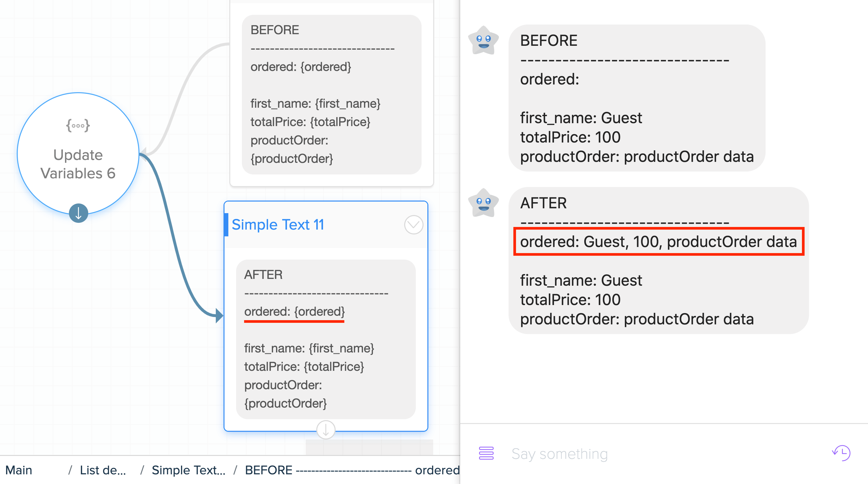Image resolution: width=868 pixels, height=484 pixels.
Task: Go to Main in the breadcrumb
Action: point(19,470)
